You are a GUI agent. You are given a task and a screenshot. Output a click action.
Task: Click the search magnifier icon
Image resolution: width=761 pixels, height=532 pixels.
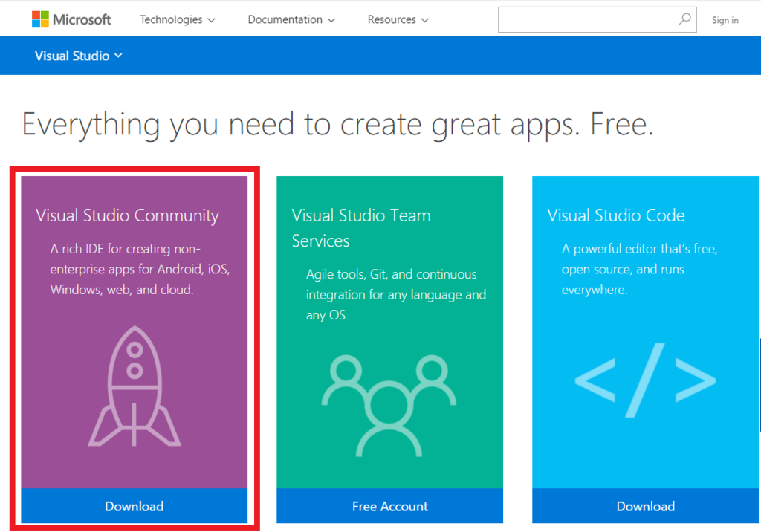pos(684,19)
